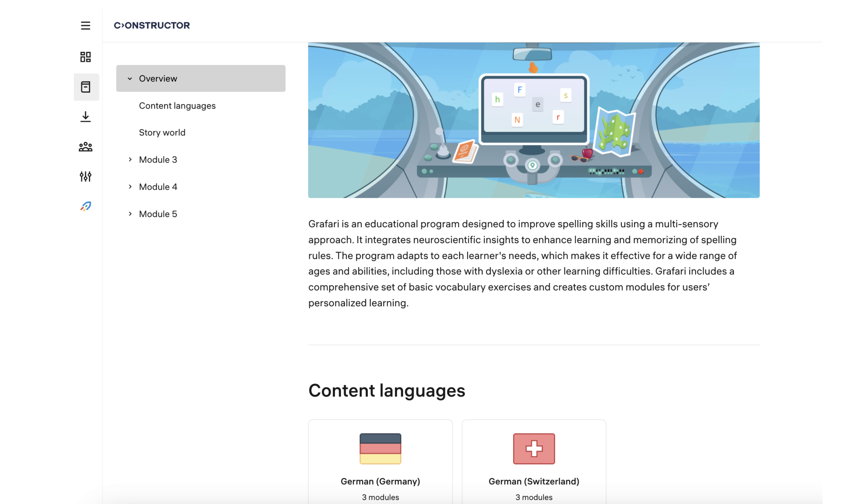Open the settings sliders icon in sidebar

[85, 176]
